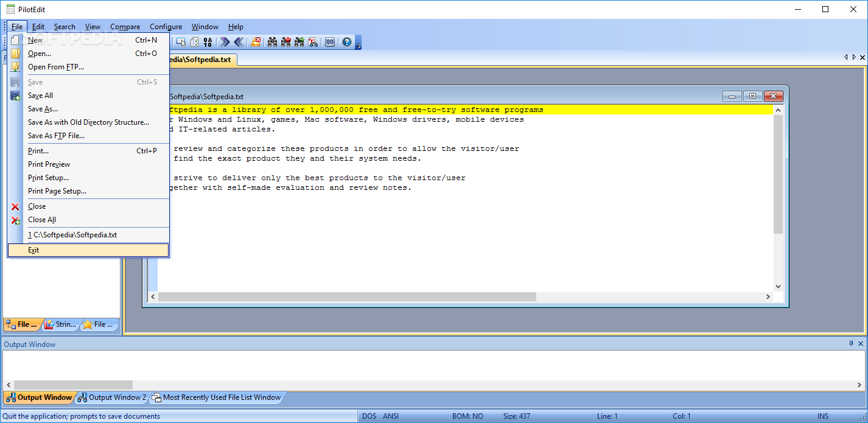Click the Output Window horizontal scrollbar thumb
Viewport: 868px width, 423px height.
73,385
